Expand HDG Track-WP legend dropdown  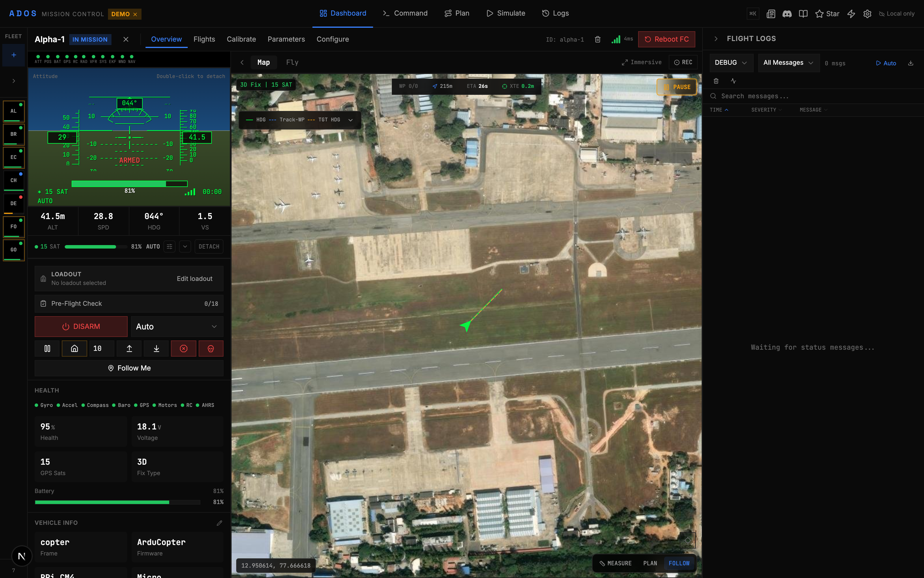350,120
